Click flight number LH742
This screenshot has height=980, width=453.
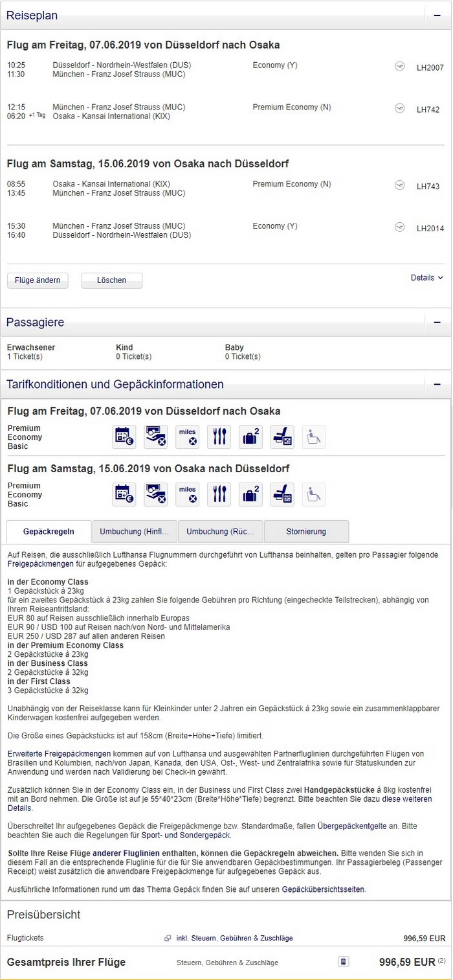(x=428, y=109)
